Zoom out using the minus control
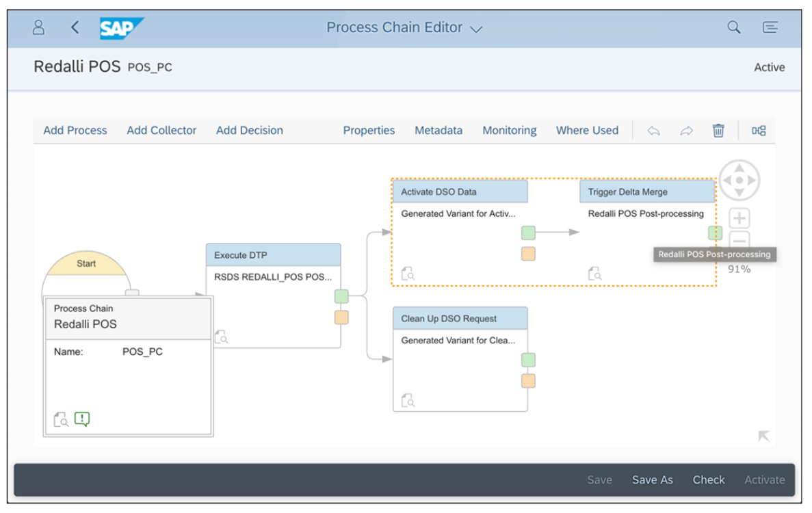Viewport: 812px width, 513px height. (739, 241)
